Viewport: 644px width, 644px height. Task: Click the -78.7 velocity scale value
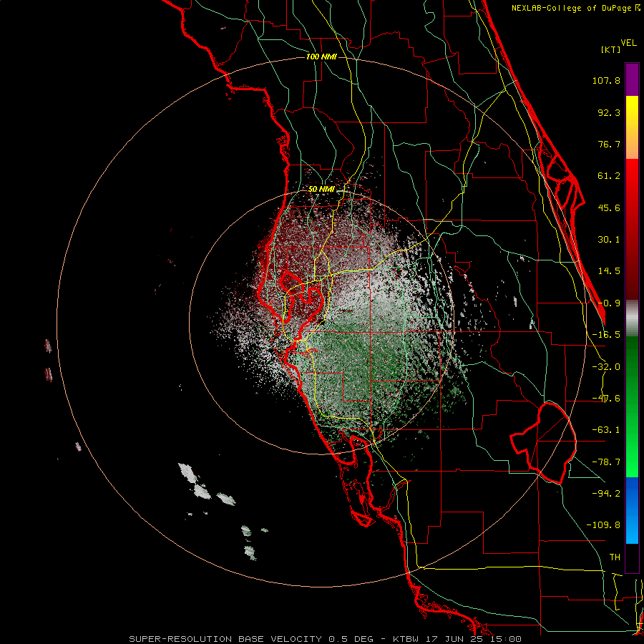(x=606, y=462)
